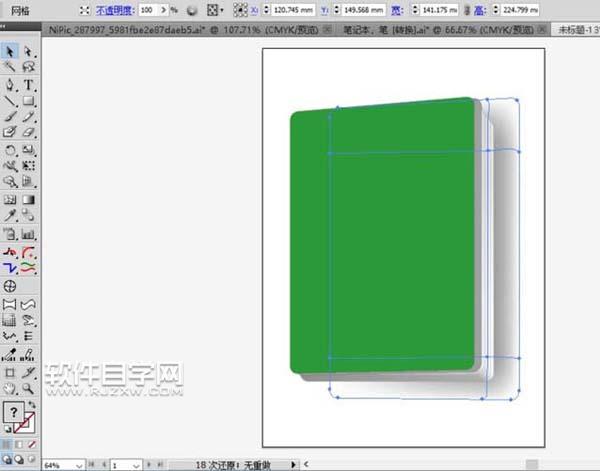Set paint type to Gradient mode
The image size is (600, 471).
(x=19, y=444)
